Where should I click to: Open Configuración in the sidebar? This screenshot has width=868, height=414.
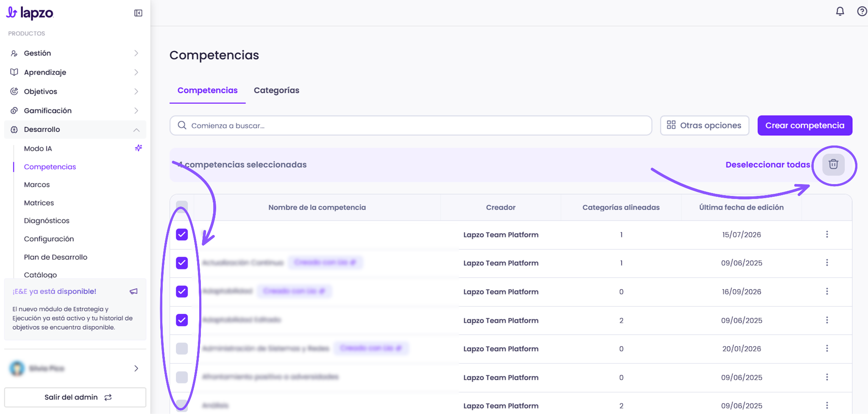click(x=49, y=239)
